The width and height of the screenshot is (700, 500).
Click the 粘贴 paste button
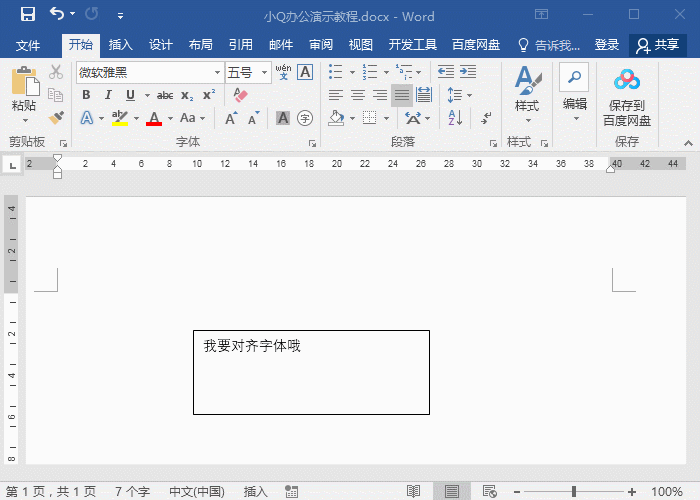(25, 88)
